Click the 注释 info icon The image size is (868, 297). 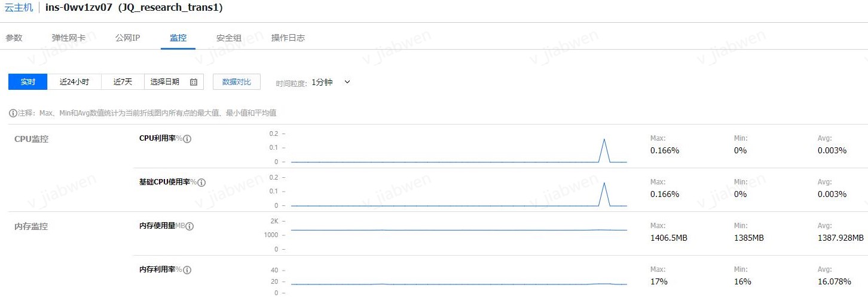(13, 113)
